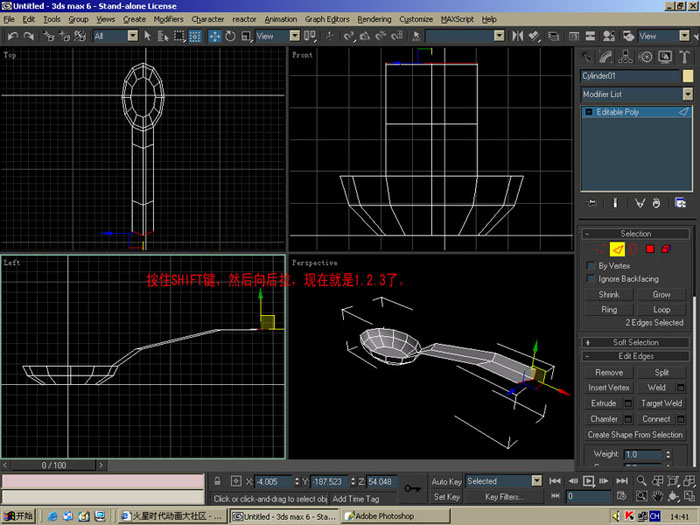Click the Cylinder01 object color swatch

pyautogui.click(x=688, y=76)
